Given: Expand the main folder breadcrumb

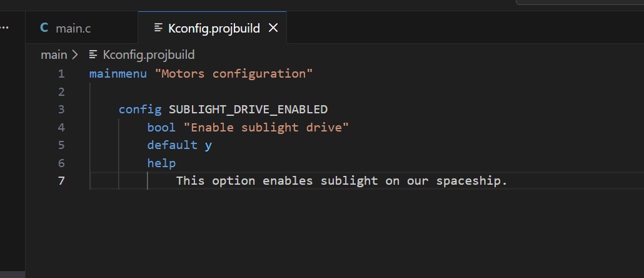Looking at the screenshot, I should [x=53, y=55].
